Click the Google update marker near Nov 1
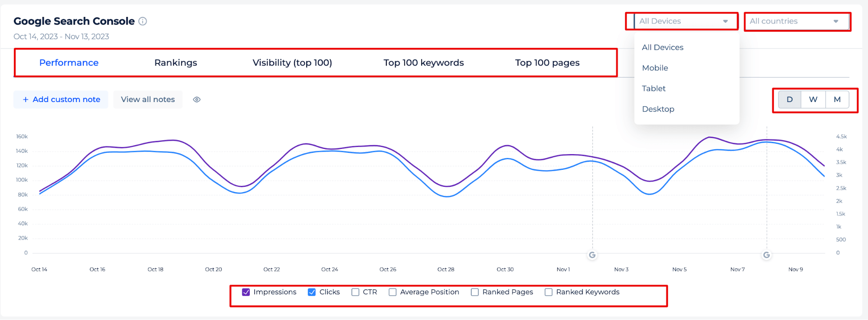Image resolution: width=868 pixels, height=320 pixels. tap(592, 255)
